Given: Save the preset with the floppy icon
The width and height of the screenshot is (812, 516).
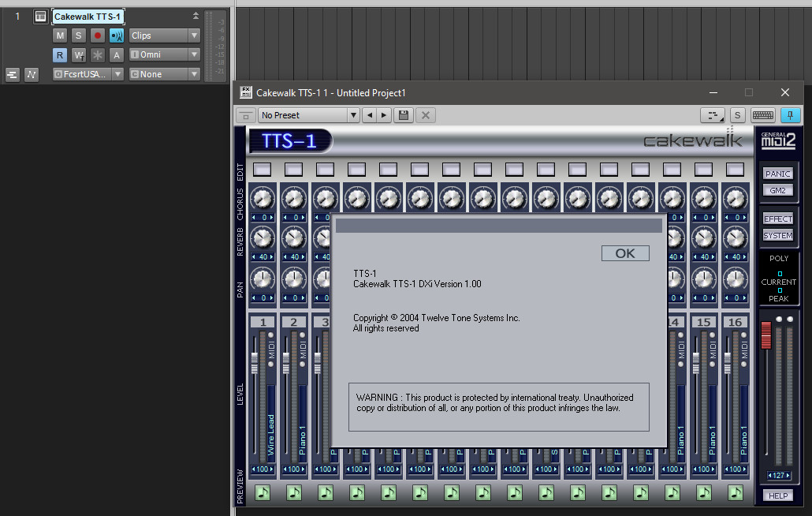Looking at the screenshot, I should pos(404,115).
